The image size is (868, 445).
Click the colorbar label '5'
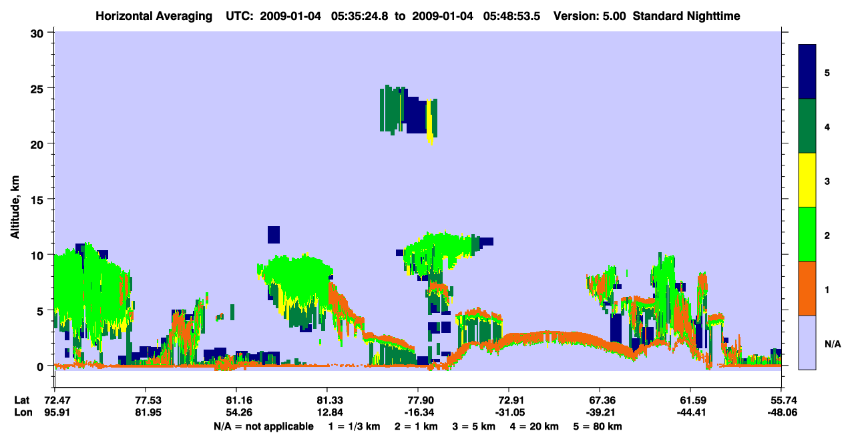pos(827,72)
